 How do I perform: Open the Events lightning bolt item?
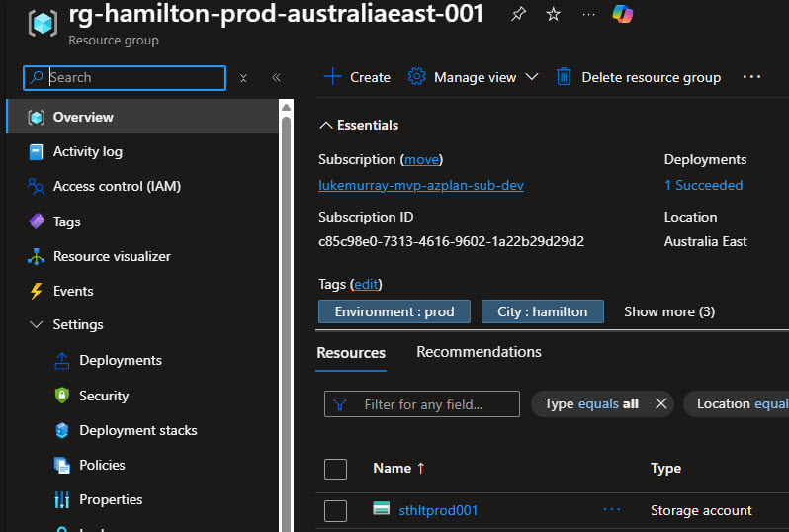coord(72,291)
